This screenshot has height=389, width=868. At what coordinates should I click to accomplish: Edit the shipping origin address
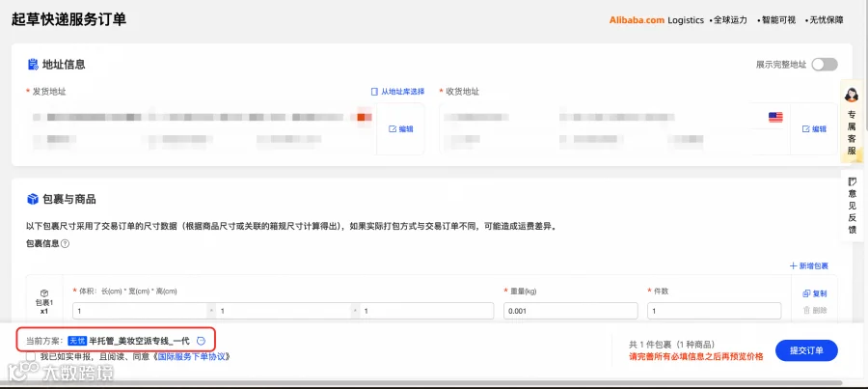[401, 129]
